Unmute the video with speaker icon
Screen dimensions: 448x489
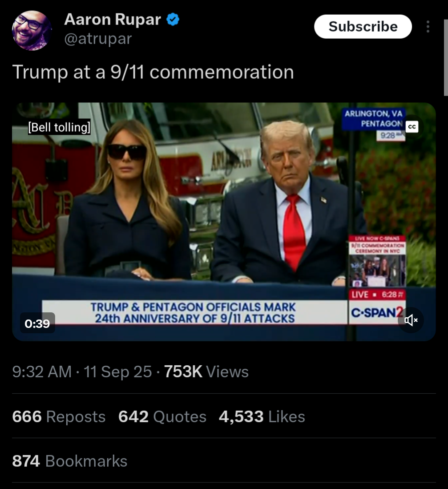click(x=411, y=320)
